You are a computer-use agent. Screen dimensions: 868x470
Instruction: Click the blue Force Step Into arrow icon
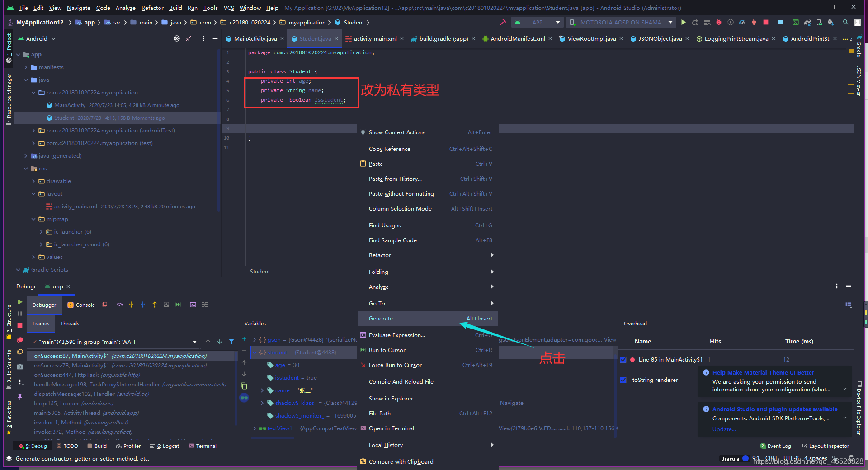[x=143, y=305]
